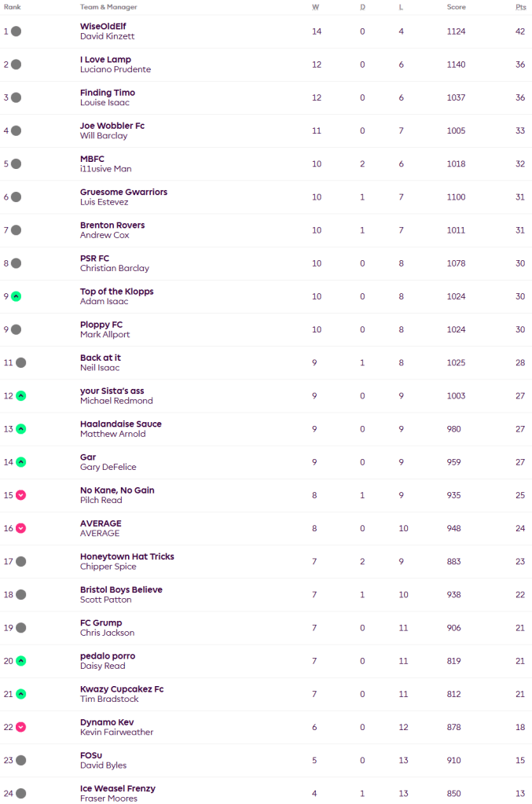Click the Bristol Boys Believe team name

121,589
